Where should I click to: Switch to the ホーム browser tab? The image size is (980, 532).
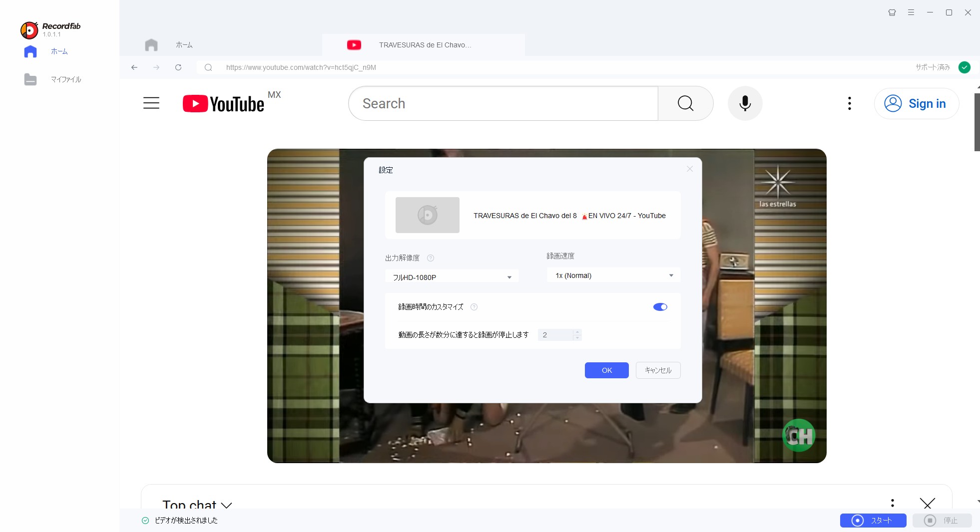click(184, 45)
